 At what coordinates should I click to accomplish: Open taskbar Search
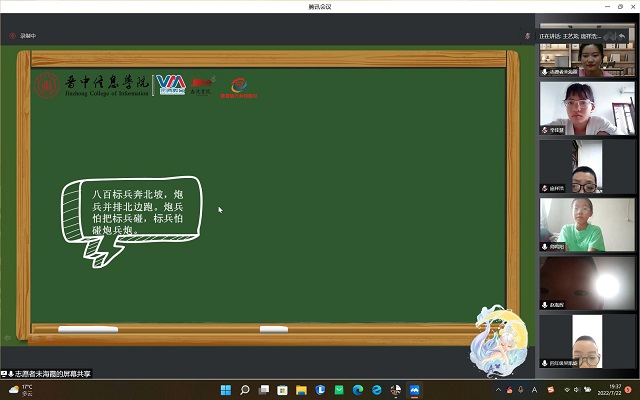point(244,390)
